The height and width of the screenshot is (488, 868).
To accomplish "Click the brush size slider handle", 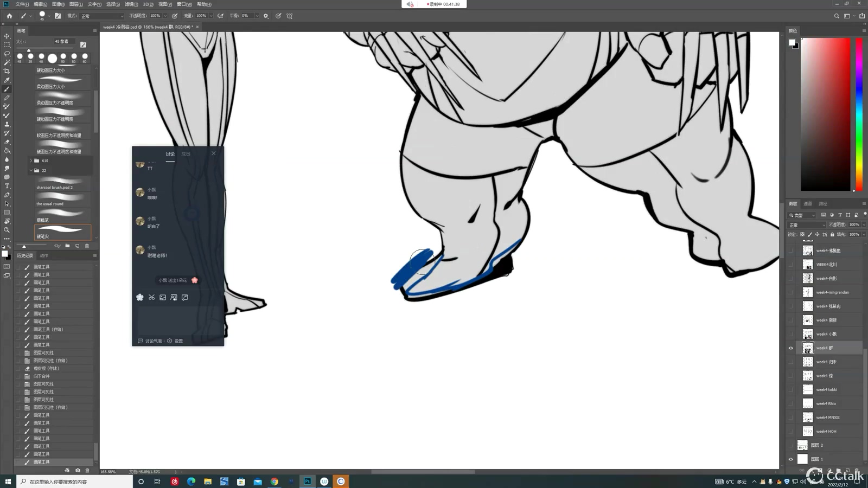I will pos(29,50).
